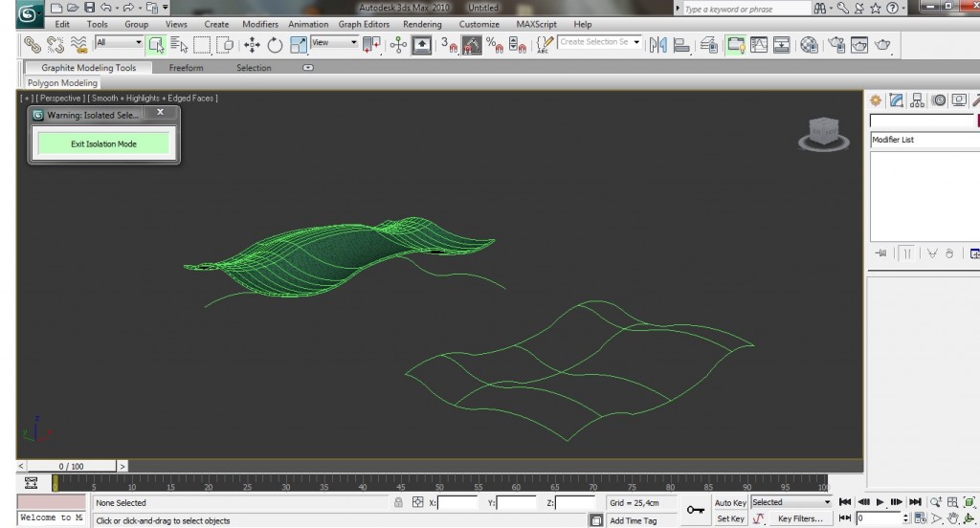980x528 pixels.
Task: Click the Set Keys large key icon
Action: (695, 510)
